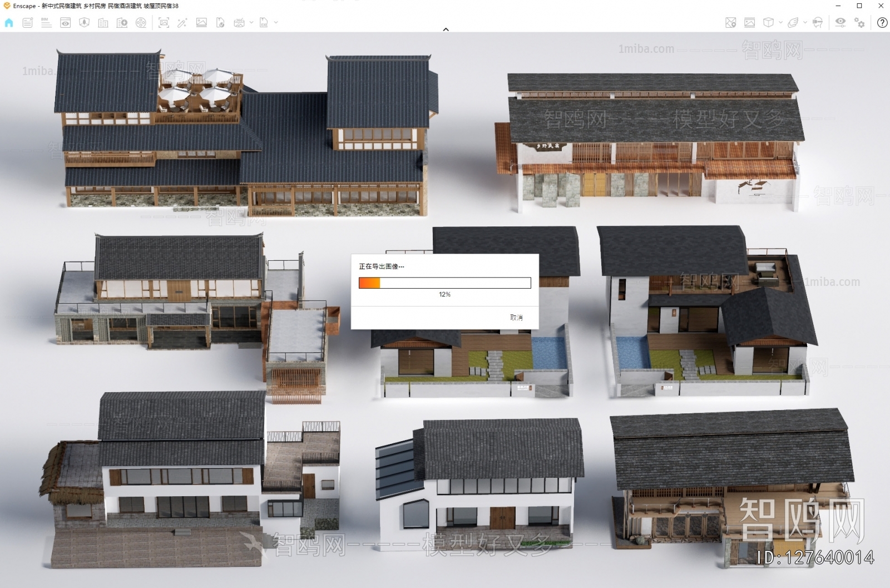Expand the asset library dropdown chevron
The width and height of the screenshot is (890, 588).
780,23
